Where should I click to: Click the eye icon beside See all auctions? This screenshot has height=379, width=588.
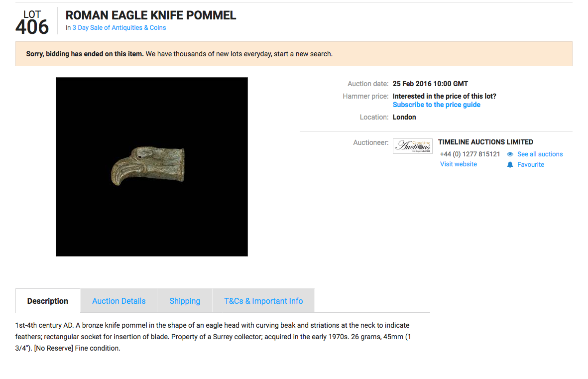click(510, 154)
